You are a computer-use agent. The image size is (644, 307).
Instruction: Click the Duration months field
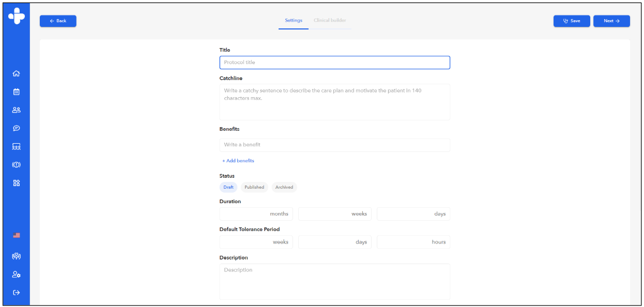[256, 214]
